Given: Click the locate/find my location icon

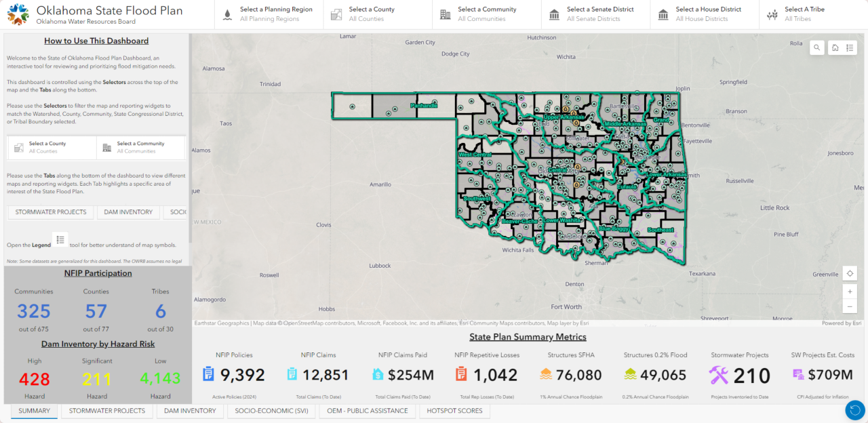Looking at the screenshot, I should 850,273.
